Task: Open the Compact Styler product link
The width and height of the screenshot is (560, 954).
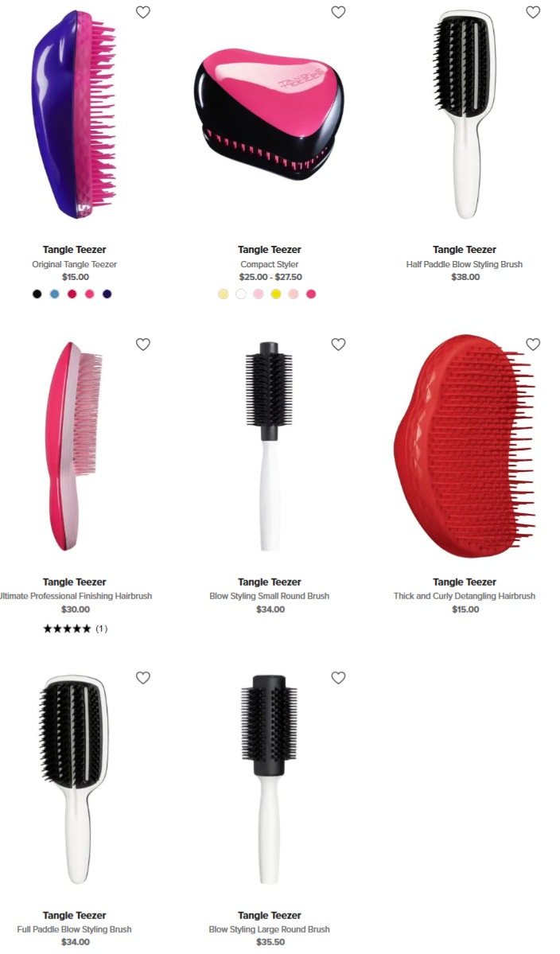Action: (270, 264)
